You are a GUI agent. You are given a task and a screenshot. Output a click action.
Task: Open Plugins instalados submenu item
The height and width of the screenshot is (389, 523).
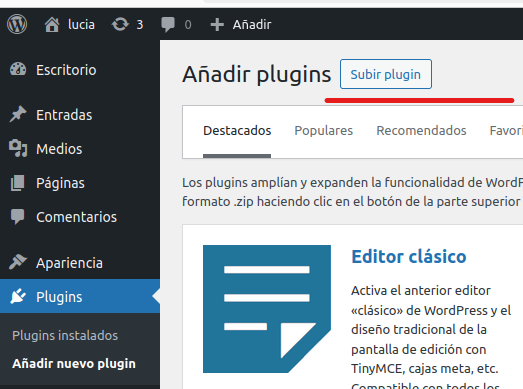65,336
